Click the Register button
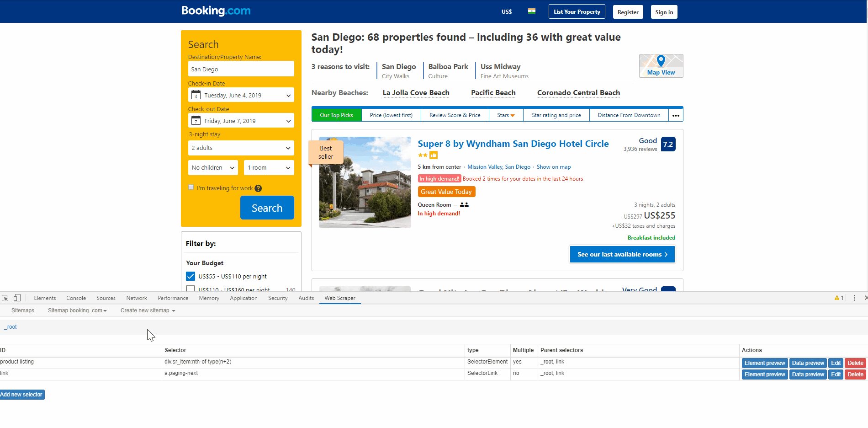 [628, 12]
